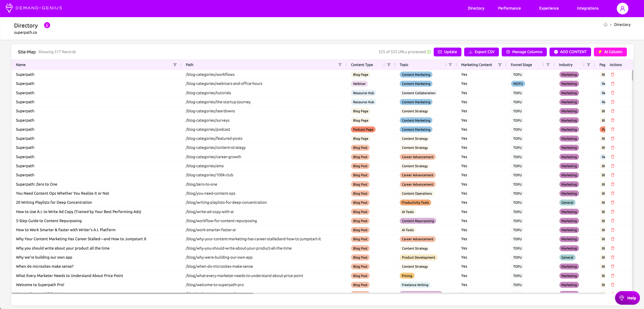This screenshot has width=644, height=309.
Task: Click the green URLs processed checkmark
Action: click(x=429, y=52)
